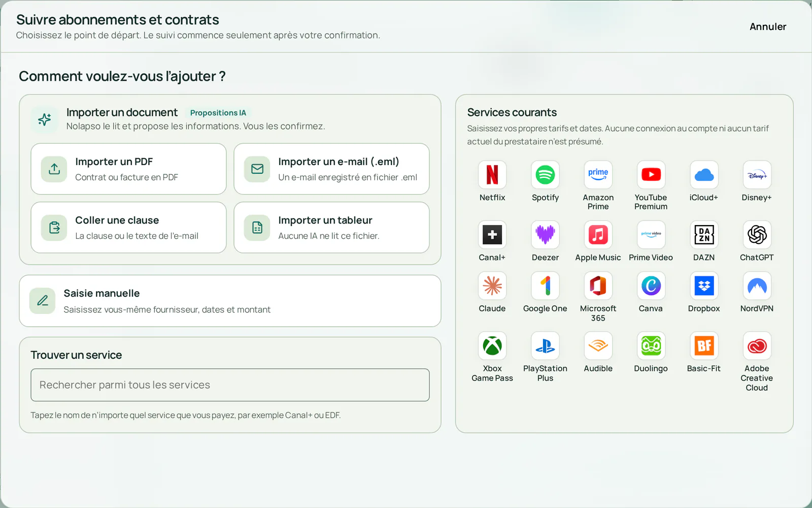This screenshot has height=508, width=812.
Task: Focus the Rechercher parmi tous les services field
Action: [230, 385]
